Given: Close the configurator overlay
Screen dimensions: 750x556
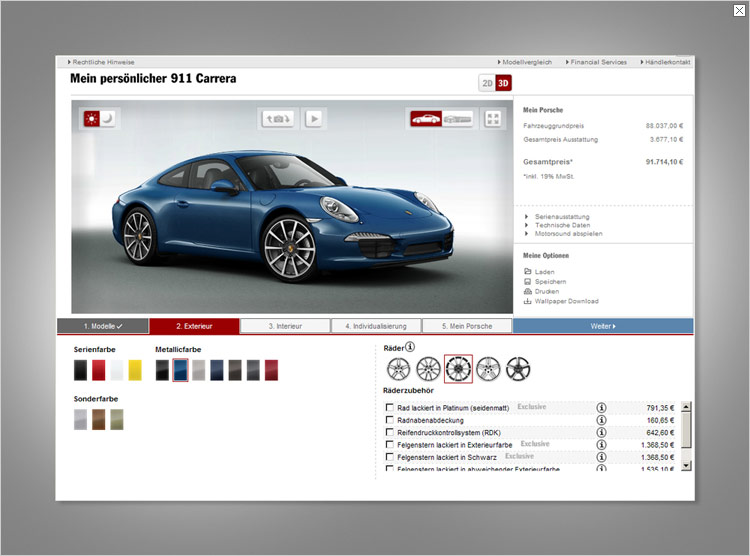Looking at the screenshot, I should [739, 10].
